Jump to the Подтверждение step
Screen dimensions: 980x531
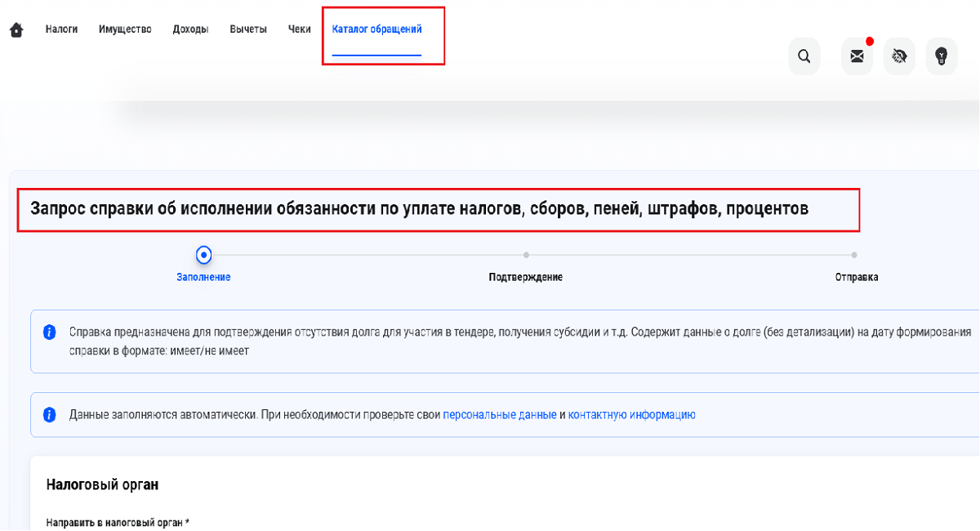pyautogui.click(x=526, y=256)
